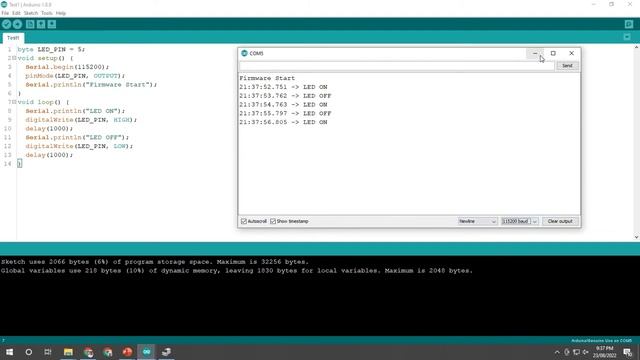
Task: Click the '21:37:56.805 -> LED ON' line
Action: tap(283, 122)
